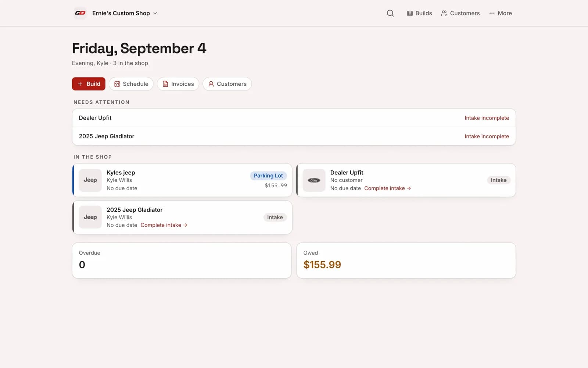
Task: Click the calendar icon in Schedule button
Action: 117,84
